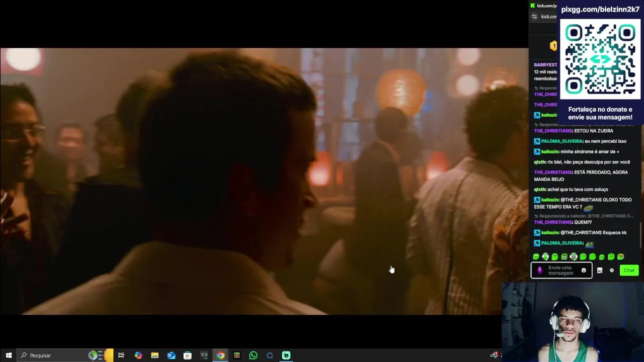Screen dimensions: 644x362
Task: Open Outlook from the taskbar
Action: (171, 355)
